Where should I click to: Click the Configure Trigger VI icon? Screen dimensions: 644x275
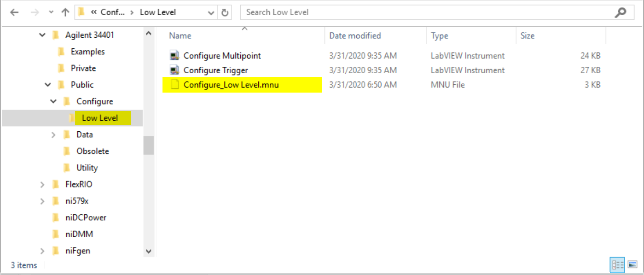click(174, 70)
